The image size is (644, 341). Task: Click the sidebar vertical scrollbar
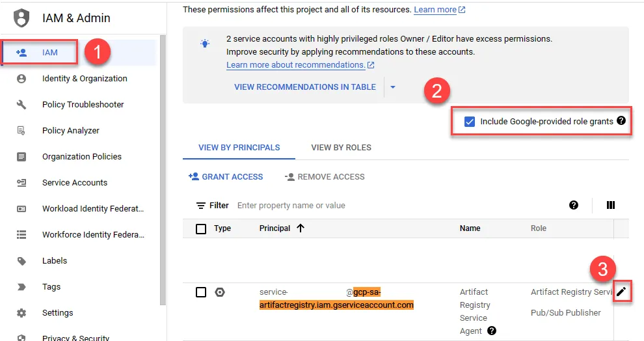(x=163, y=170)
